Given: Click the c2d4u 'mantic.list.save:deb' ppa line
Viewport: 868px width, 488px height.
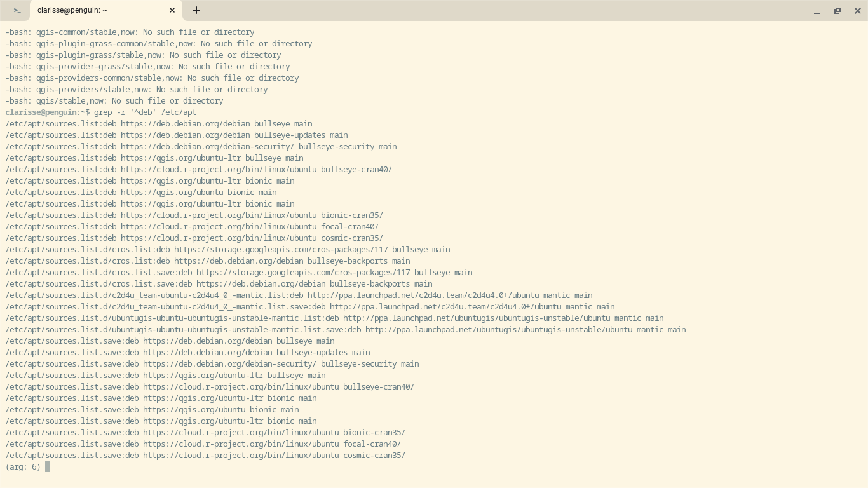Looking at the screenshot, I should pos(310,307).
